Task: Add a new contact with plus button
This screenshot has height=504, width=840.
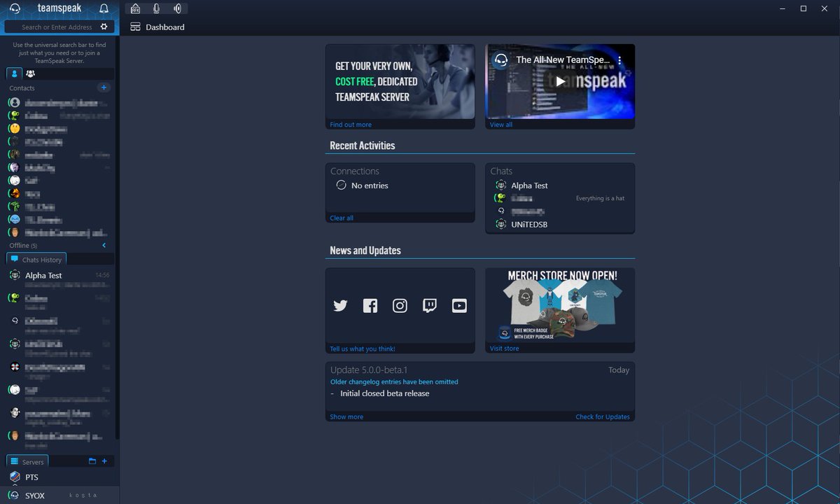Action: coord(104,87)
